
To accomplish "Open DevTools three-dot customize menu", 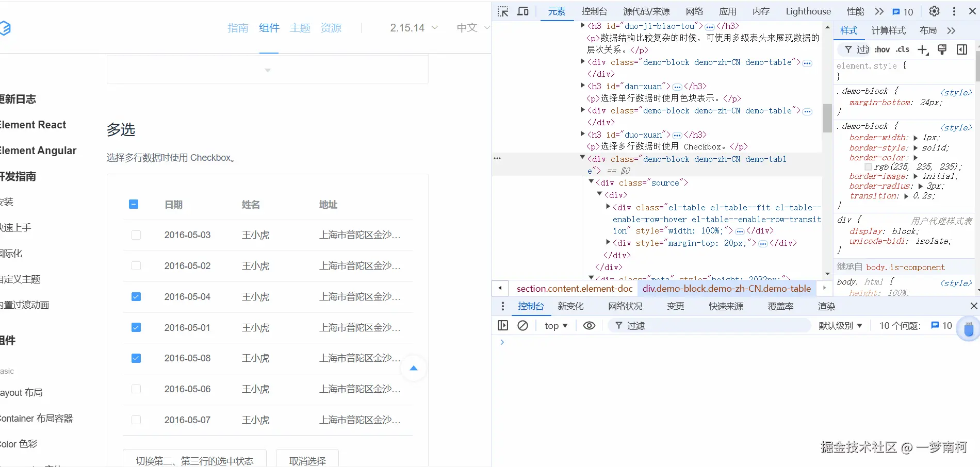I will click(x=954, y=11).
